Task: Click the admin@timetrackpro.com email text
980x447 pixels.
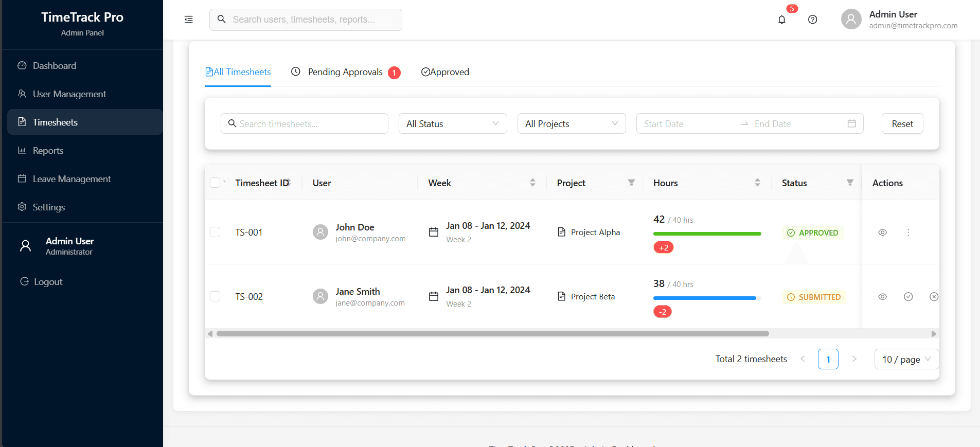Action: pyautogui.click(x=913, y=26)
